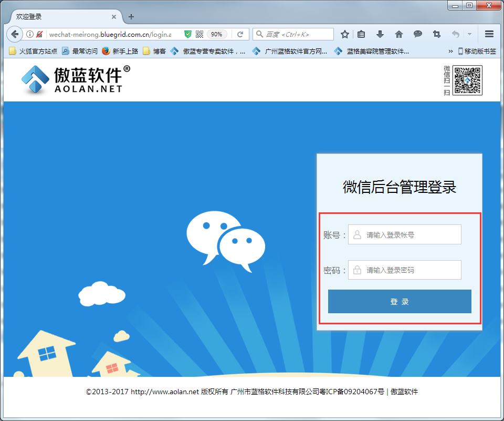Select the screenshot crop icon
The image size is (504, 421).
coord(436,34)
